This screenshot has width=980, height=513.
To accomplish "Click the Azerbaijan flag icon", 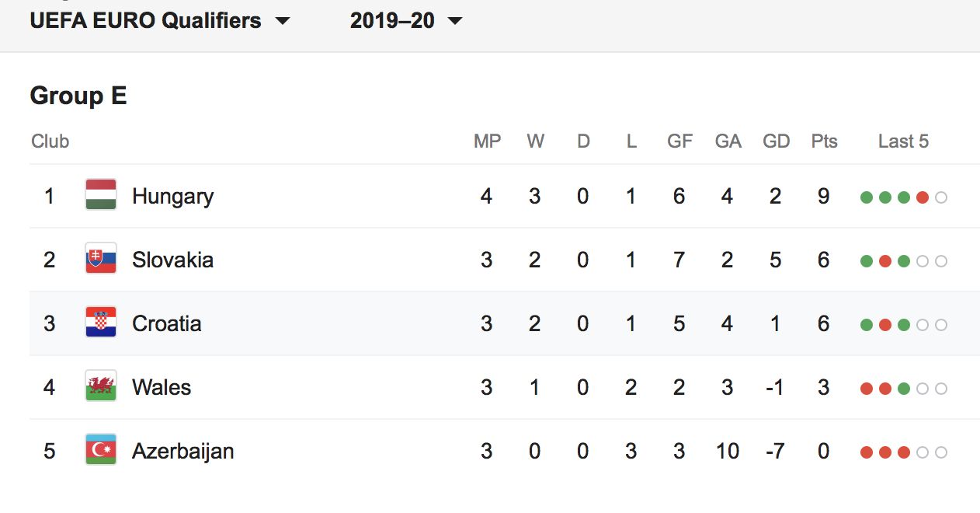I will click(x=101, y=450).
